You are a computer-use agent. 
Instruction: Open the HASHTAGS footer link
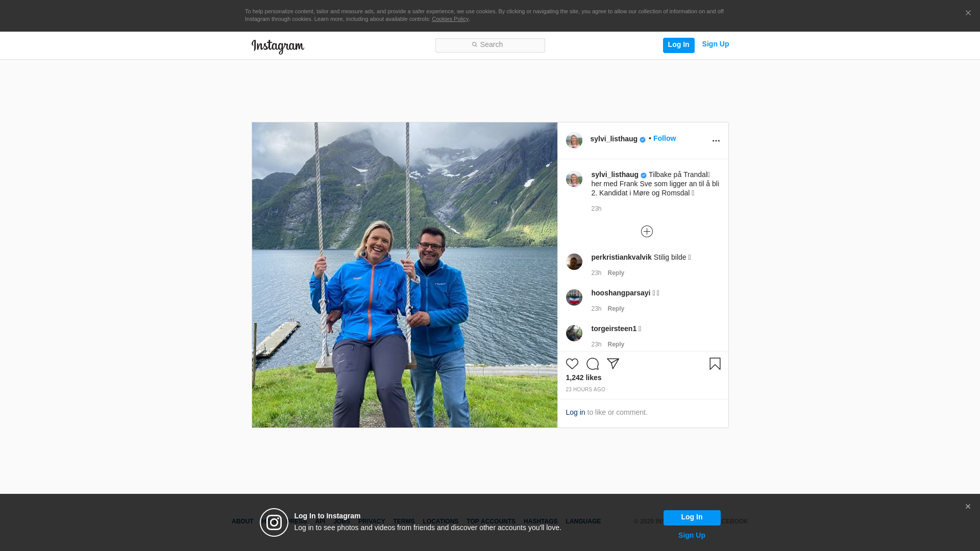point(541,521)
